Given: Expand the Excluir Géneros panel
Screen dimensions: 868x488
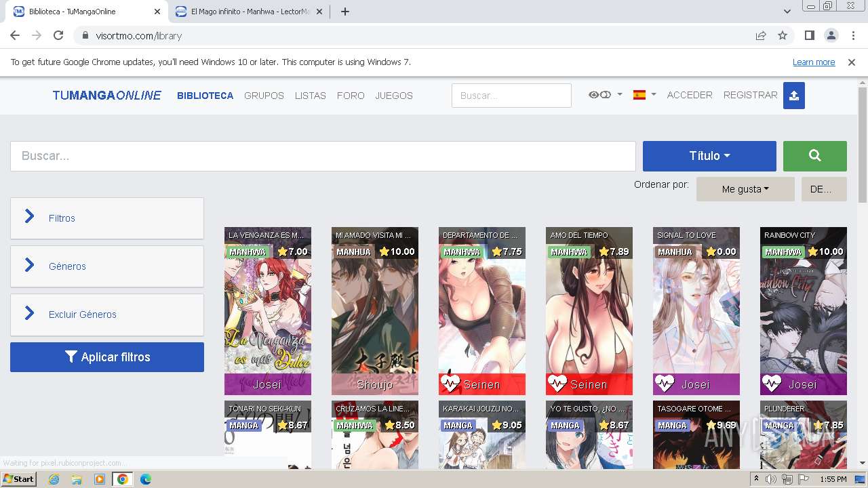Looking at the screenshot, I should point(107,314).
